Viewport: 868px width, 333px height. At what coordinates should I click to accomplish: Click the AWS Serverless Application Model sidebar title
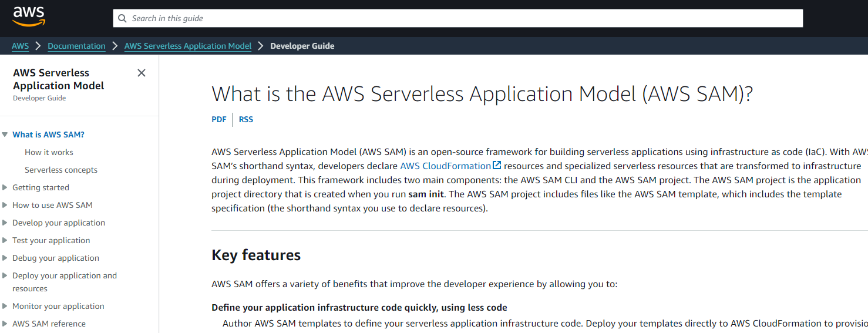click(x=58, y=79)
